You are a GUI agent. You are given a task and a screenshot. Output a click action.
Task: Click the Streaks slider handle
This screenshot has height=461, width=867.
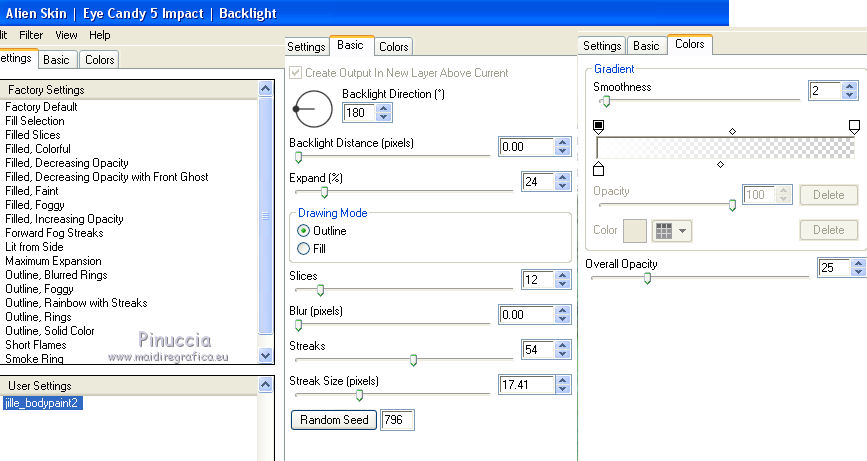tap(413, 360)
